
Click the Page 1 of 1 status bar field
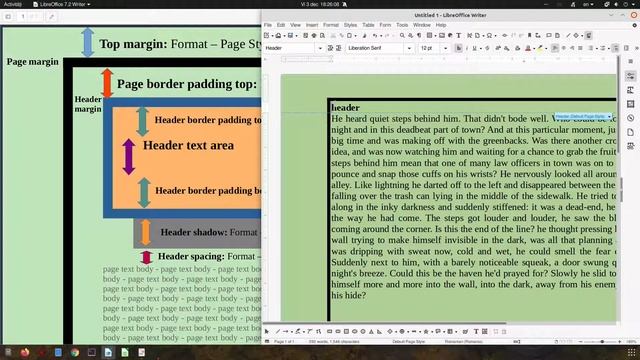click(284, 341)
